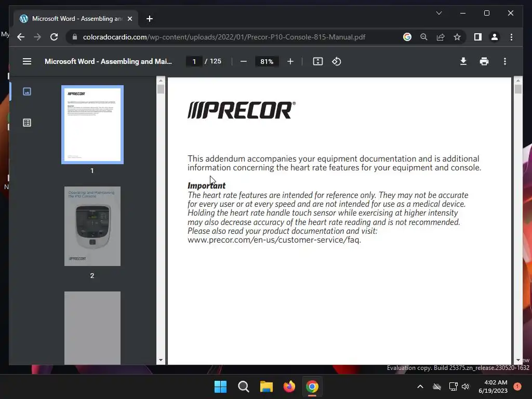Open the Chrome three-dot menu
The image size is (532, 399).
pos(511,37)
